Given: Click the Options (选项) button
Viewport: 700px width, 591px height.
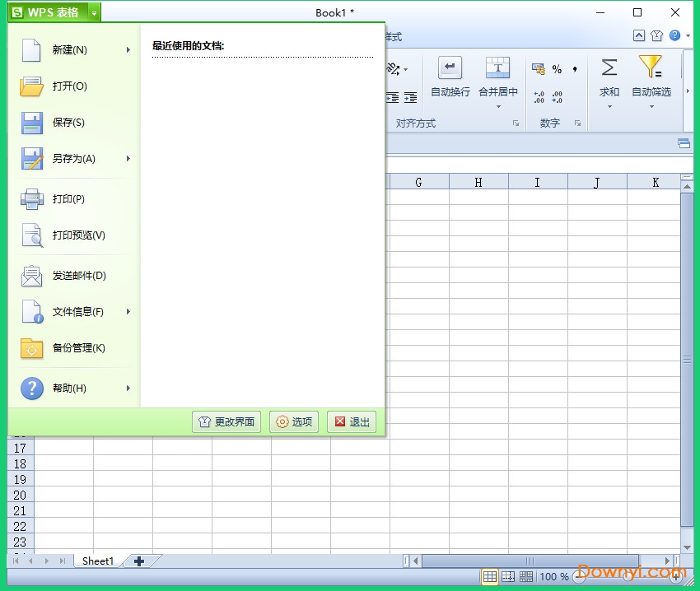Looking at the screenshot, I should coord(294,422).
